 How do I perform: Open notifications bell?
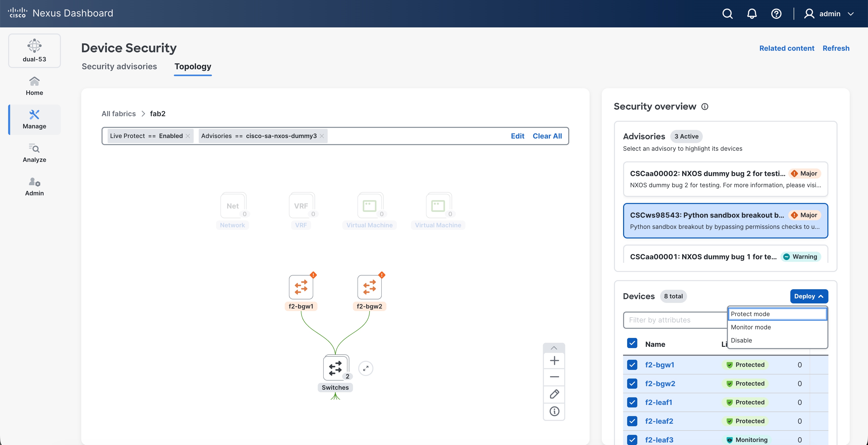pyautogui.click(x=752, y=14)
